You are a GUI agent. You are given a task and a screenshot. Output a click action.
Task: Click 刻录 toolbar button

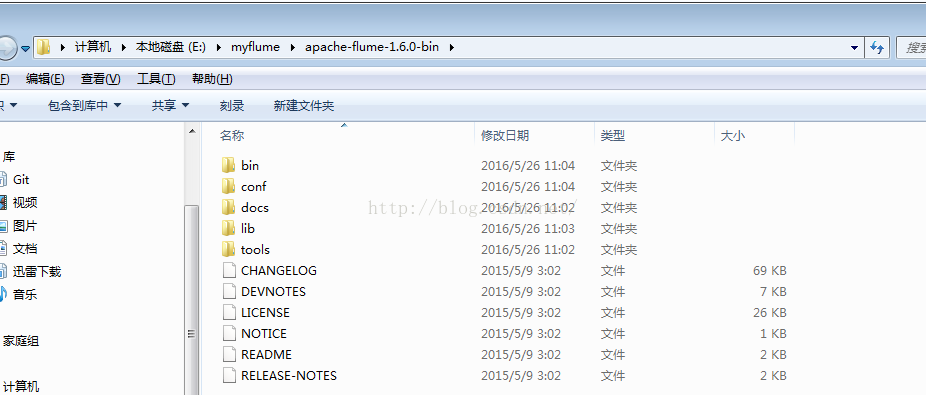[x=232, y=106]
